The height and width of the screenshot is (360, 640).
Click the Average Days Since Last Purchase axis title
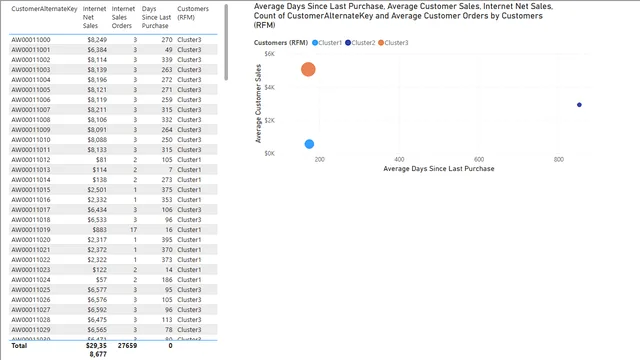(439, 169)
